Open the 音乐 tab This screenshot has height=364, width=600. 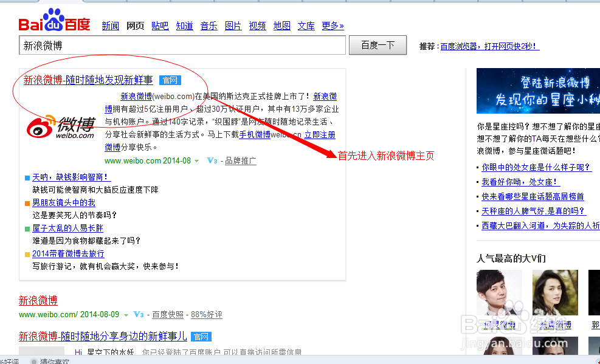(209, 26)
